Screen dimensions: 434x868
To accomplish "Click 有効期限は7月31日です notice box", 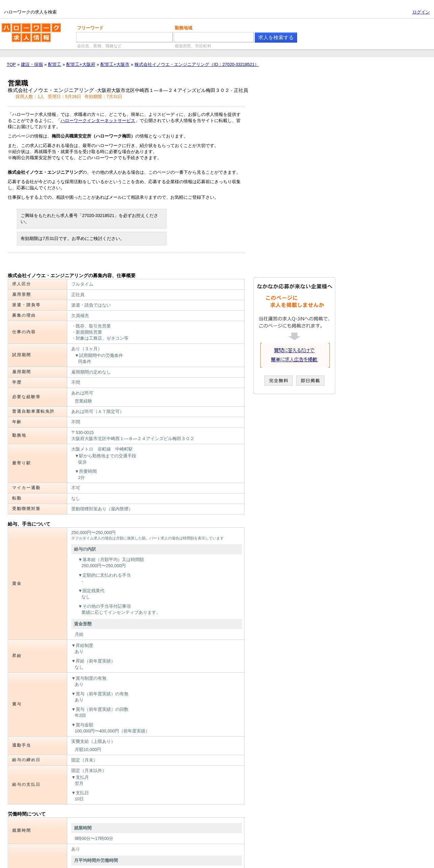I will pyautogui.click(x=92, y=239).
